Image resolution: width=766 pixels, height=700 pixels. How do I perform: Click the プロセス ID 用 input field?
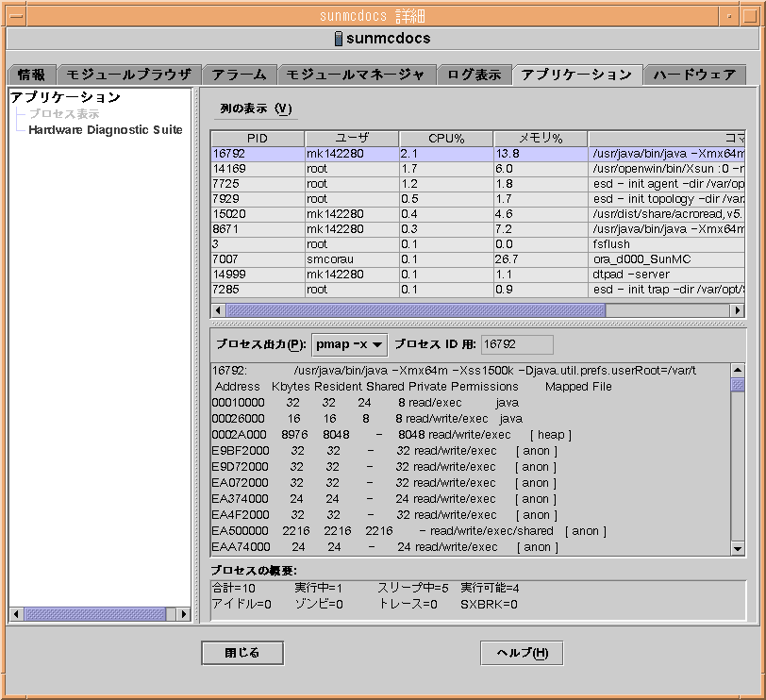(517, 344)
